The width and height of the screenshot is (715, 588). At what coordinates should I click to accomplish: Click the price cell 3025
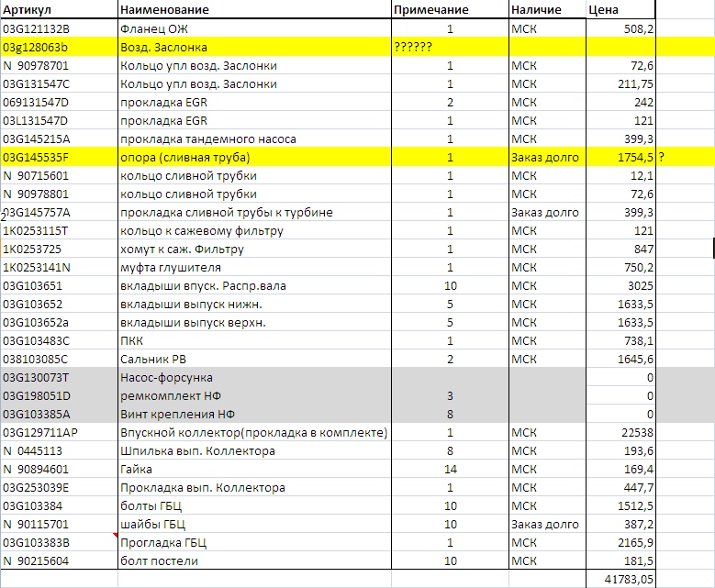click(x=620, y=285)
